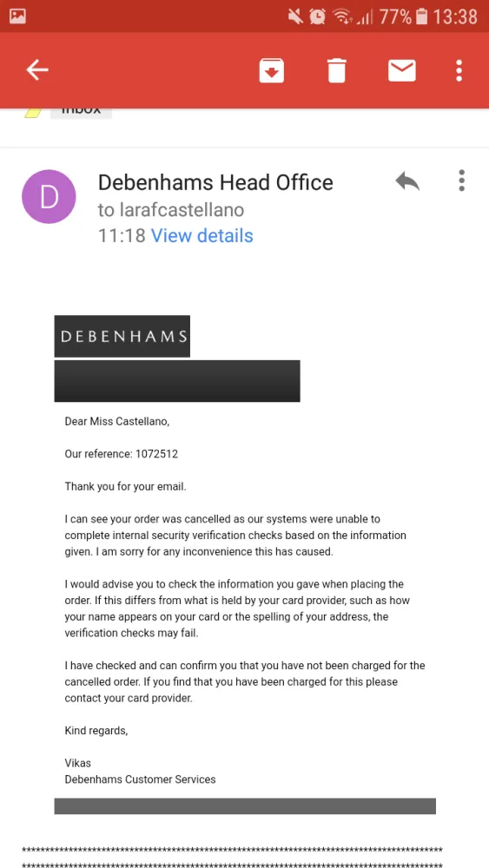Tap the sender name Debenhams Head Office

pyautogui.click(x=215, y=182)
